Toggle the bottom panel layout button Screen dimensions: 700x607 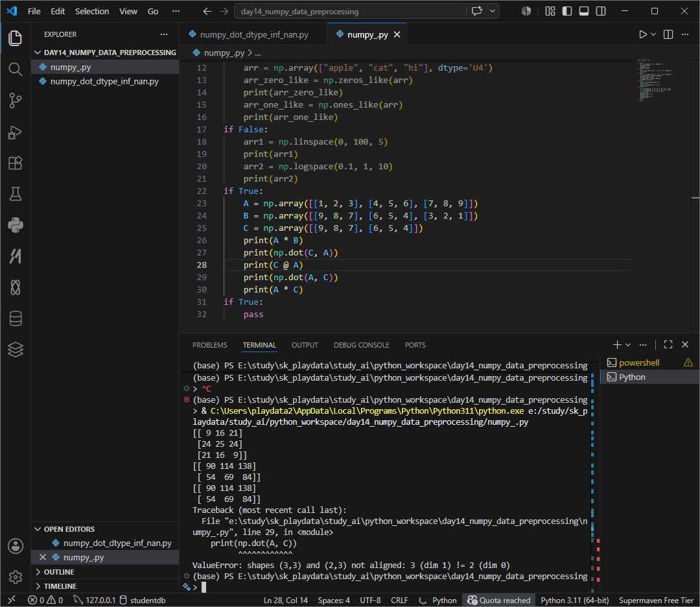click(x=584, y=11)
